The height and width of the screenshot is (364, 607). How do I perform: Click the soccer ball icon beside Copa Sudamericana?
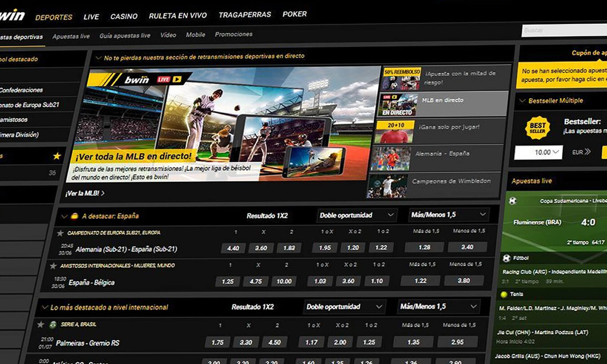(x=513, y=201)
